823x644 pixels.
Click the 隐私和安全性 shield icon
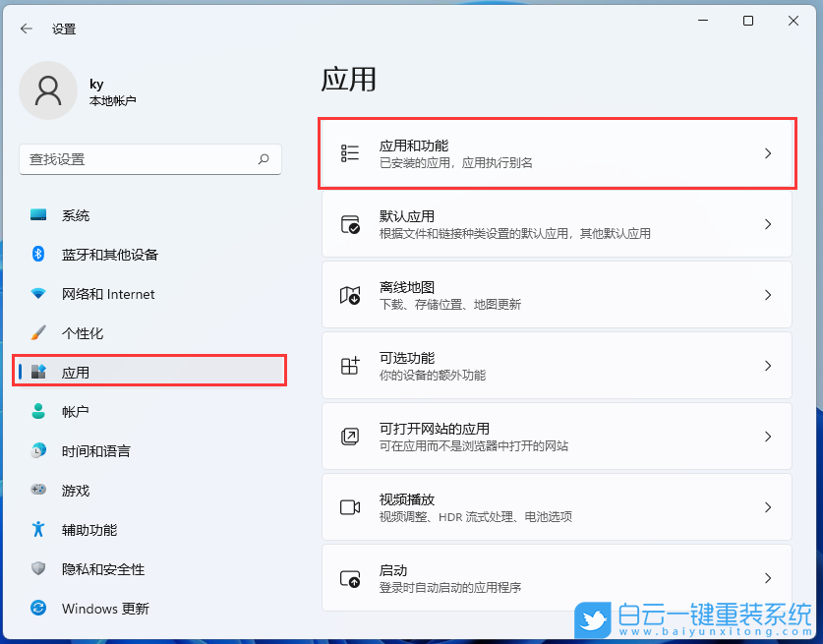(37, 568)
